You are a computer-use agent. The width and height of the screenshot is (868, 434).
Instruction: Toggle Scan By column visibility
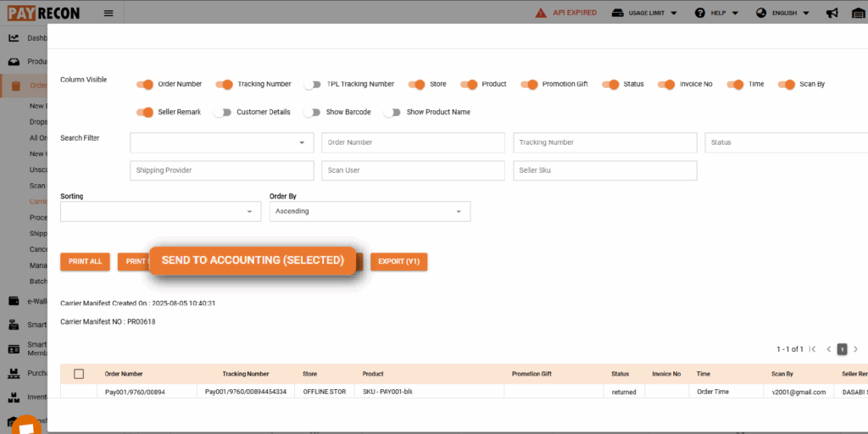pyautogui.click(x=787, y=85)
